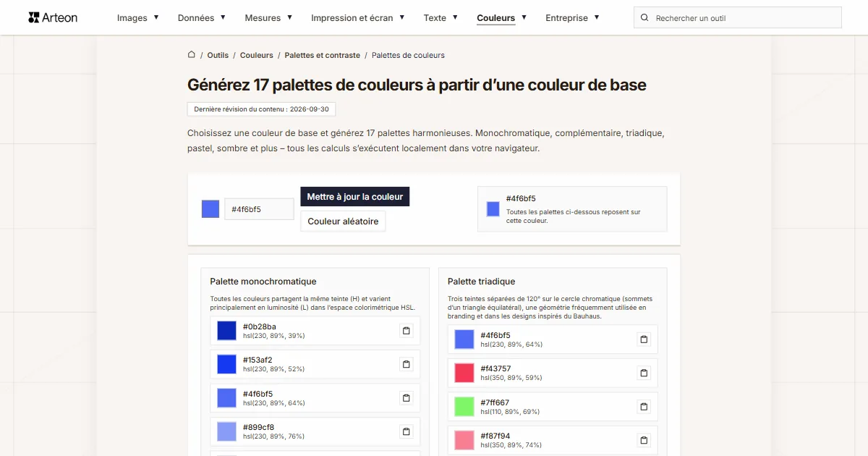The width and height of the screenshot is (868, 456).
Task: Copy color #f43757 to clipboard
Action: point(644,373)
